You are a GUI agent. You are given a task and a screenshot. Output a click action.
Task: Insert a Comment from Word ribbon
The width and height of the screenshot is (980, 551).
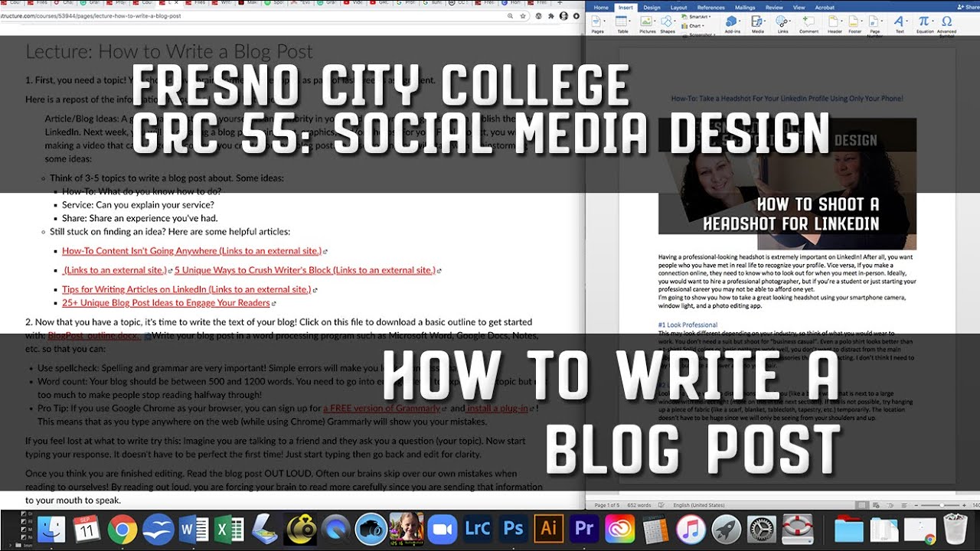click(x=808, y=24)
